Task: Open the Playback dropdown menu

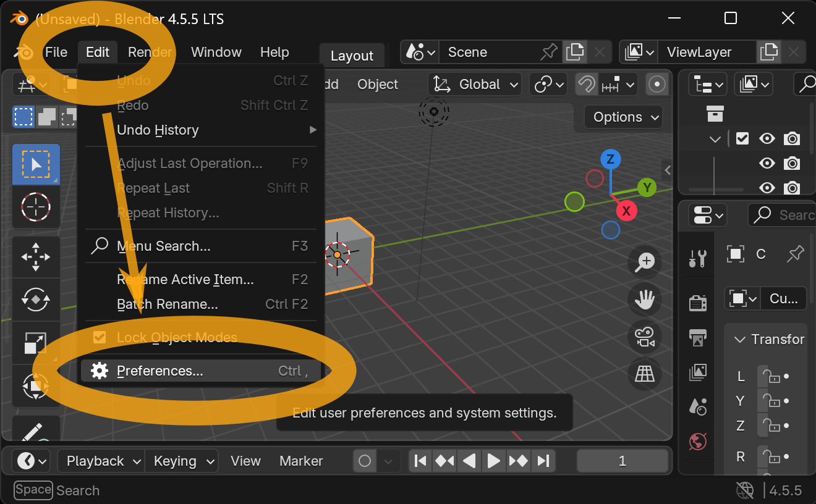Action: 101,461
